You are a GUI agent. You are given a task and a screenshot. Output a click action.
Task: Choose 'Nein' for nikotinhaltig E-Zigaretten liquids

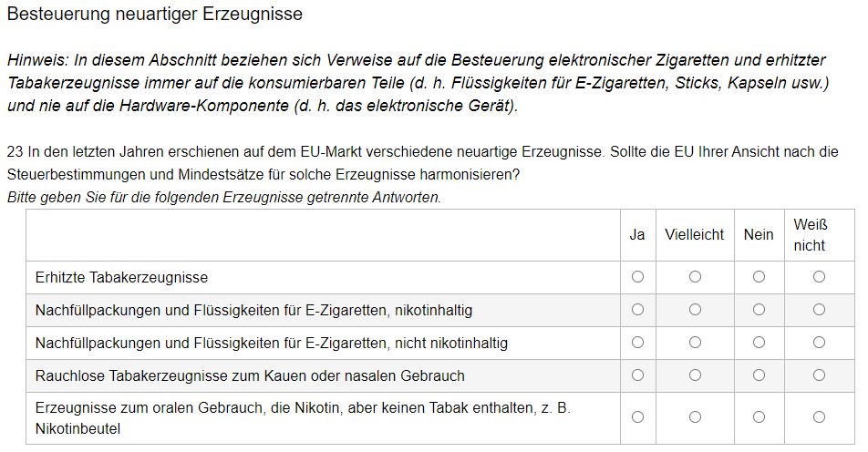(x=759, y=310)
